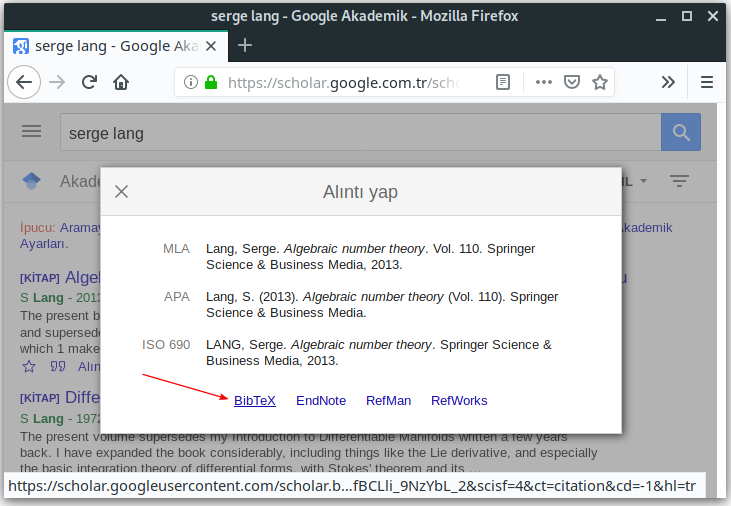Select the ISO 690 citation text
This screenshot has width=731, height=506.
click(379, 353)
